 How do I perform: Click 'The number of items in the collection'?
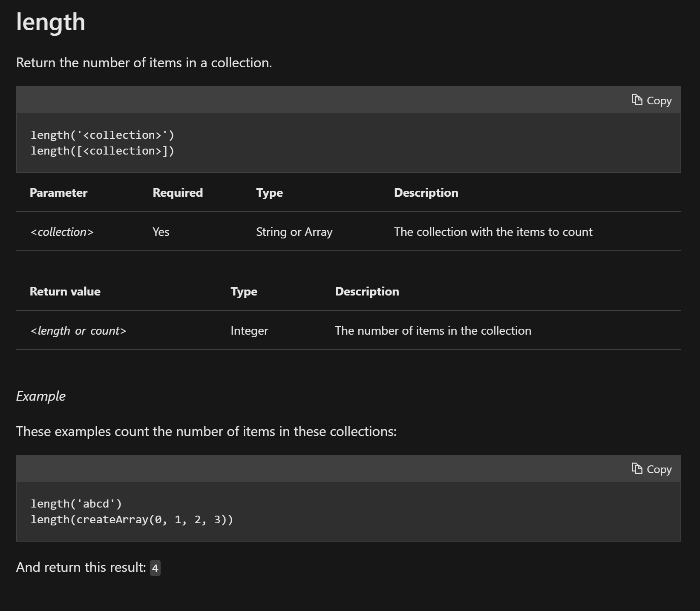tap(433, 330)
